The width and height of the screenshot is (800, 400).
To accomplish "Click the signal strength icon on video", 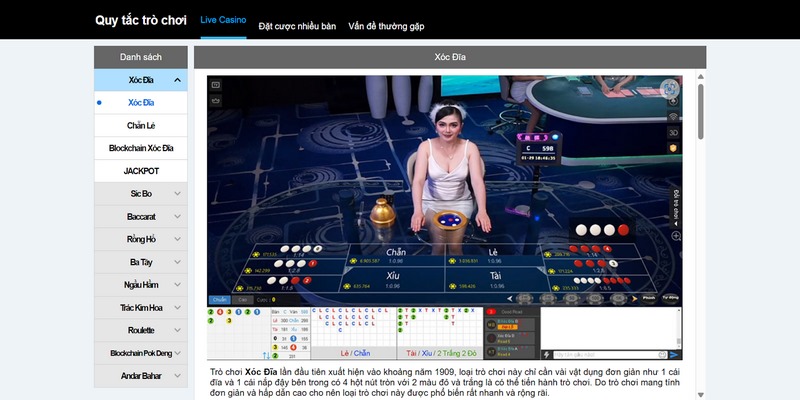I will pos(674,116).
